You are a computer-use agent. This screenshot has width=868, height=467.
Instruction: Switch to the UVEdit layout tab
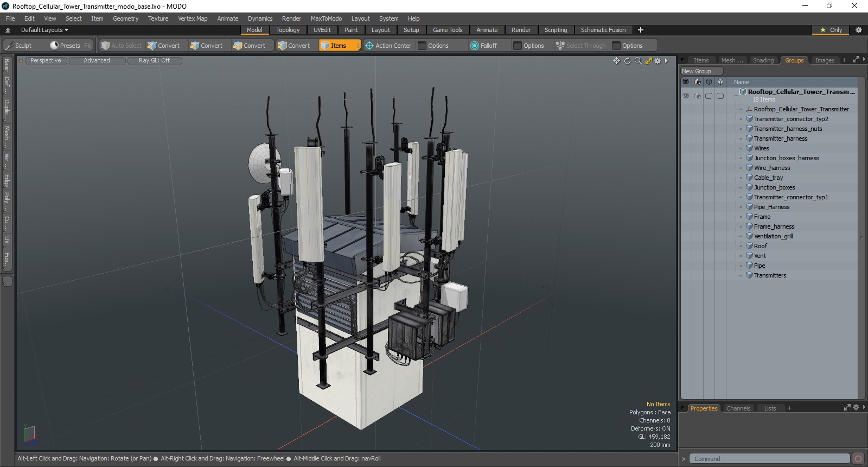[322, 30]
